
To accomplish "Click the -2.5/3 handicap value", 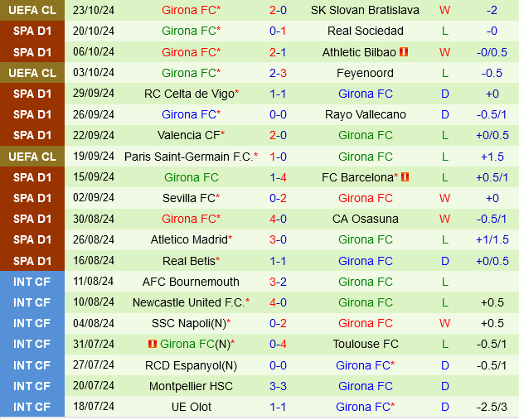I will pos(492,407).
